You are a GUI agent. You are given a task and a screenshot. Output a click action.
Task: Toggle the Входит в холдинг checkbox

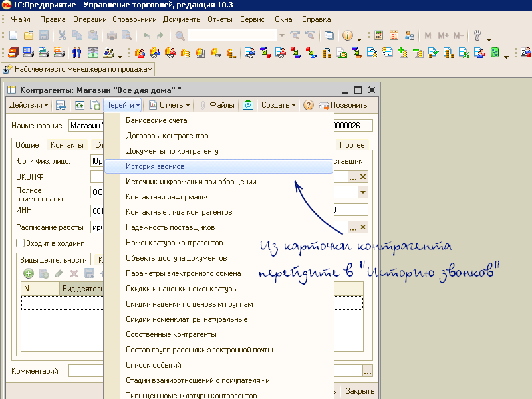21,243
